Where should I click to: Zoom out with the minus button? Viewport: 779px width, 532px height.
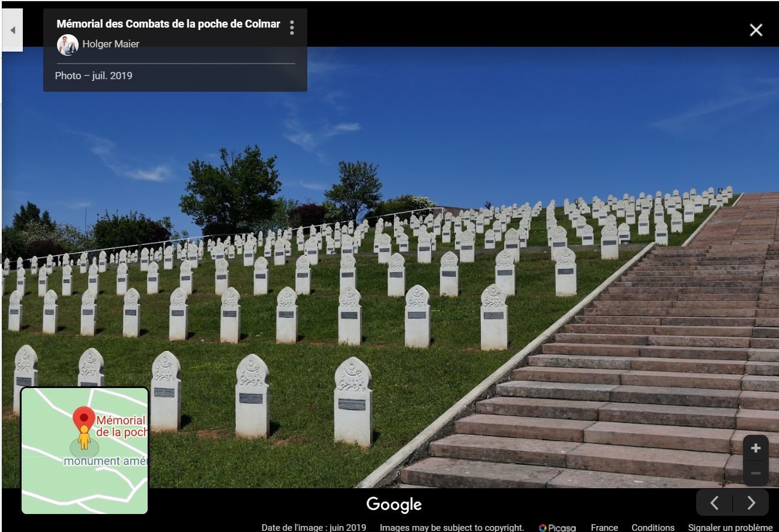click(756, 473)
